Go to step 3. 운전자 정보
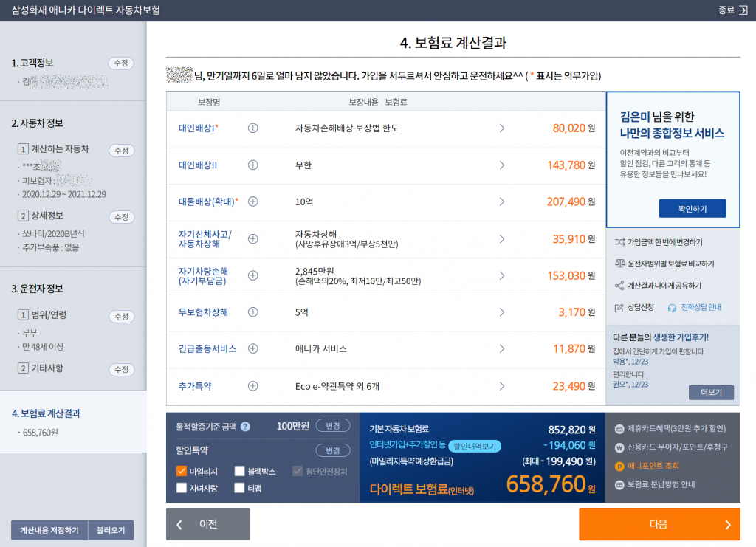Viewport: 756px width, 547px height. point(37,289)
